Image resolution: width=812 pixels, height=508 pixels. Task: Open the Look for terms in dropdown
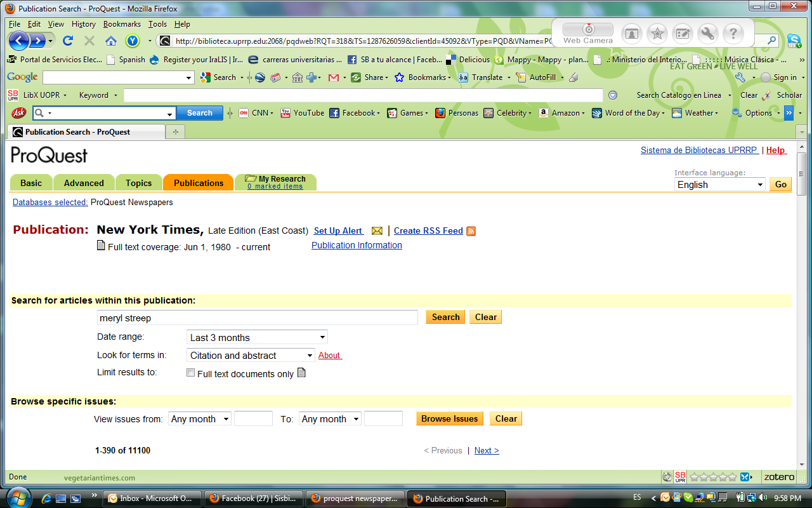[251, 356]
